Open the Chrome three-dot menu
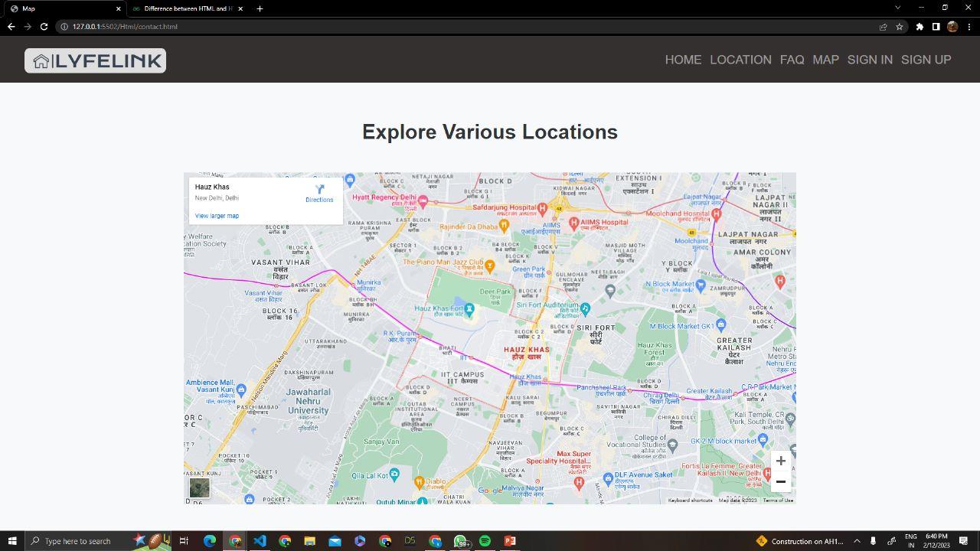Screen dimensions: 980x551 tap(968, 26)
